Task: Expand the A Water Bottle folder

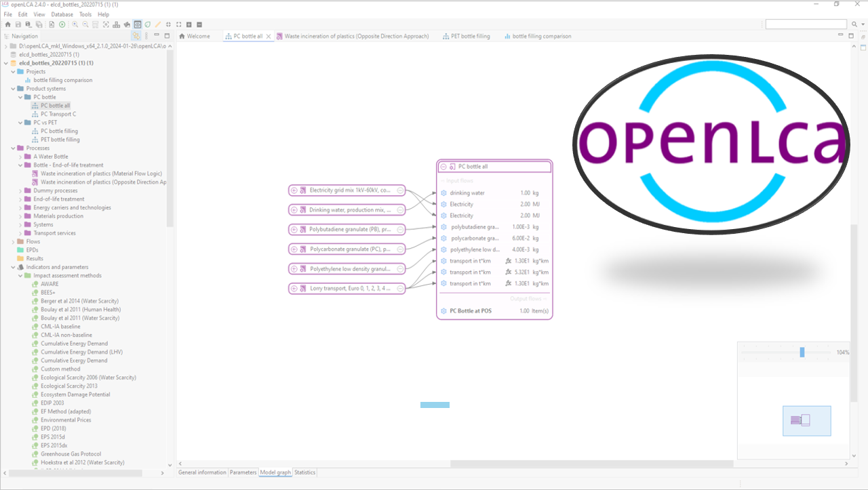Action: click(x=20, y=157)
